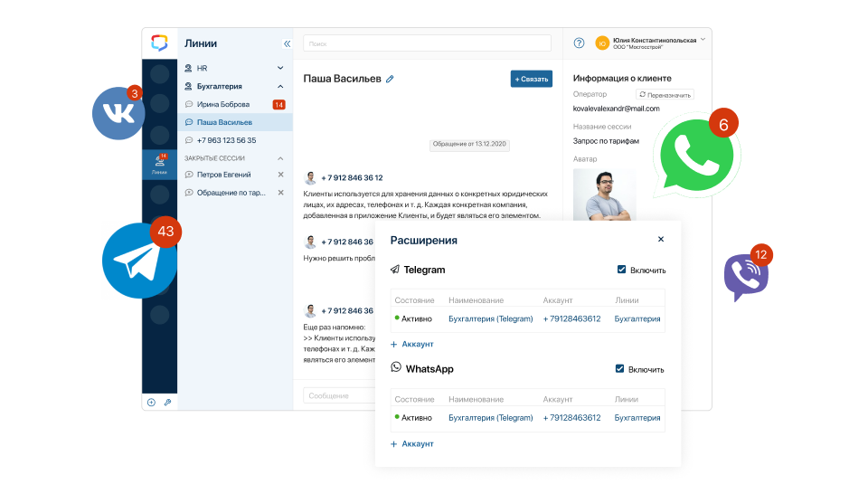The width and height of the screenshot is (868, 494).
Task: Open Бухгалтерия (Telegram) link in Telegram table
Action: (490, 318)
